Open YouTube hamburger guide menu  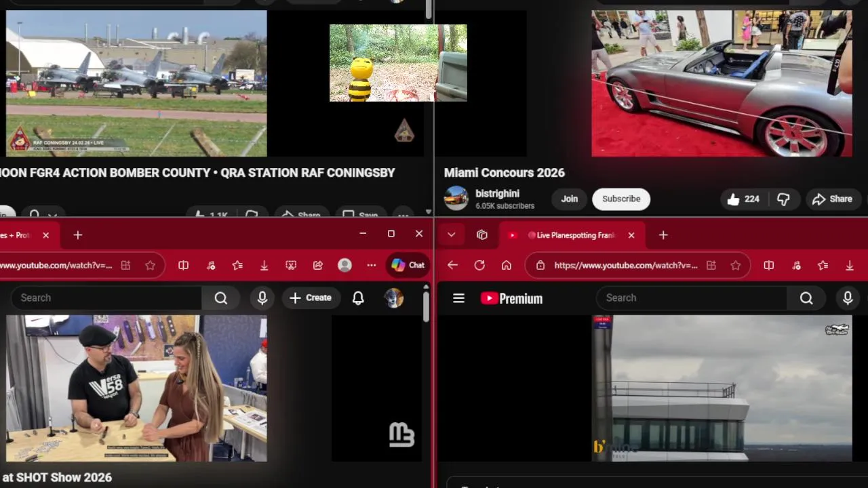tap(458, 298)
